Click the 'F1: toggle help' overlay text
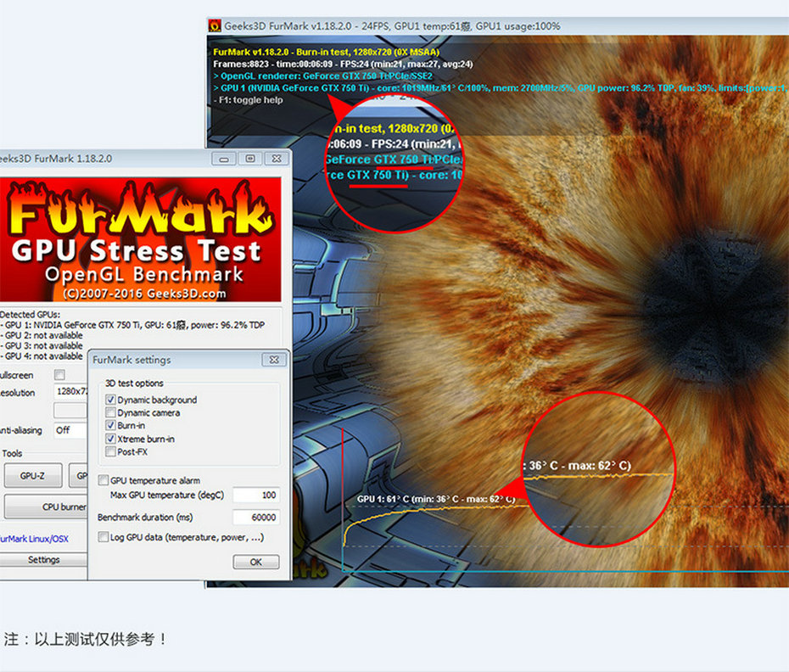 (248, 100)
